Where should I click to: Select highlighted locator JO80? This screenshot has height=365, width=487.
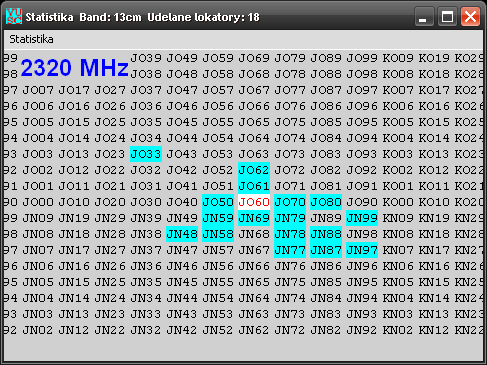tap(326, 202)
